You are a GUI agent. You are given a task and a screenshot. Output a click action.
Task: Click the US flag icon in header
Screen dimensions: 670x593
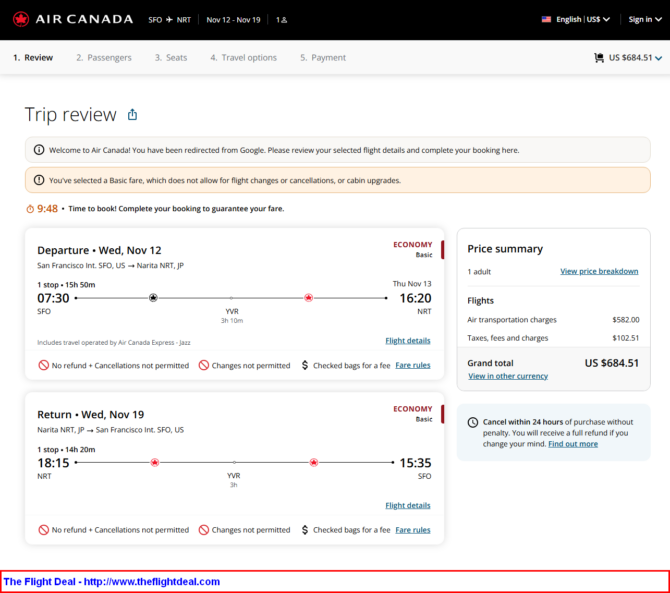click(546, 19)
